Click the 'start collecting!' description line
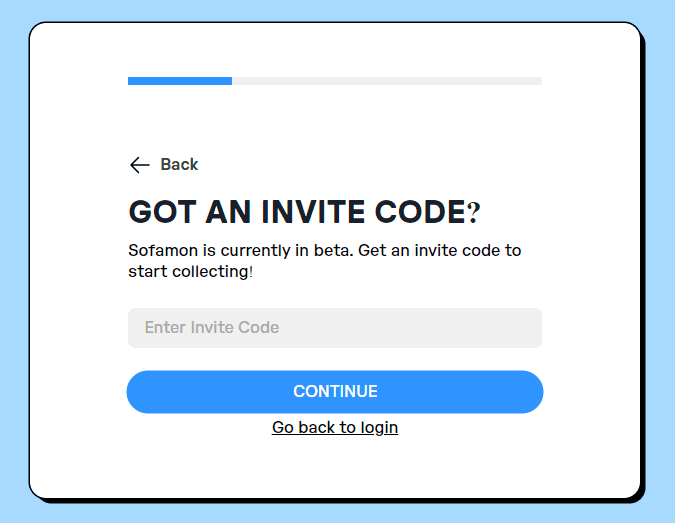The height and width of the screenshot is (523, 675). coord(191,272)
